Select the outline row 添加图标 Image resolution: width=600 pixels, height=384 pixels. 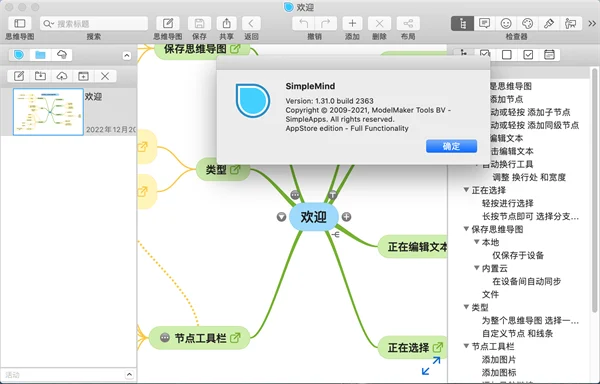point(499,372)
